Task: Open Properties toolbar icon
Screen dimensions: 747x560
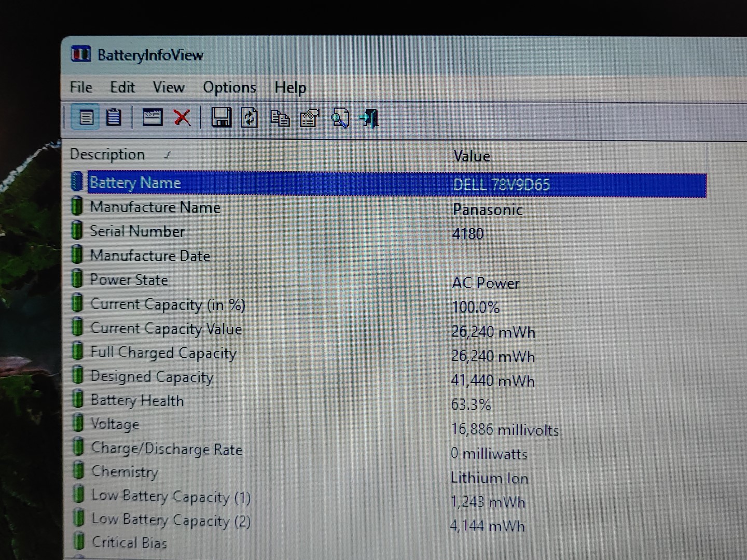Action: [310, 119]
